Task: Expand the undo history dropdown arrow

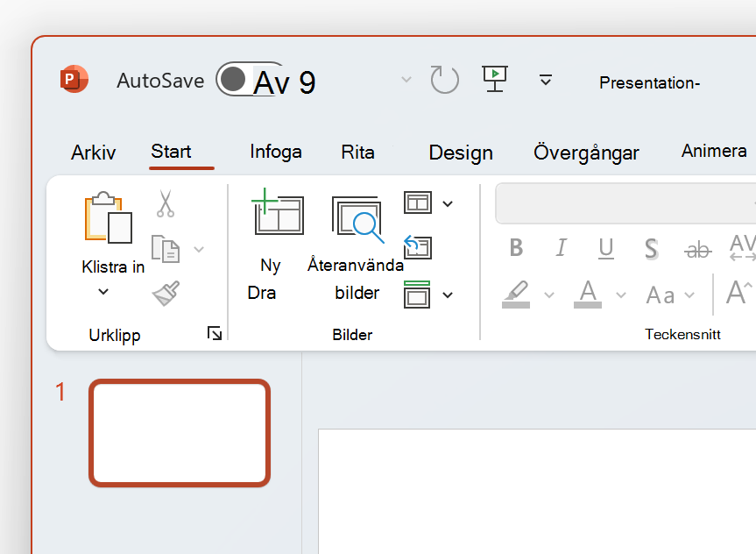Action: click(x=406, y=80)
